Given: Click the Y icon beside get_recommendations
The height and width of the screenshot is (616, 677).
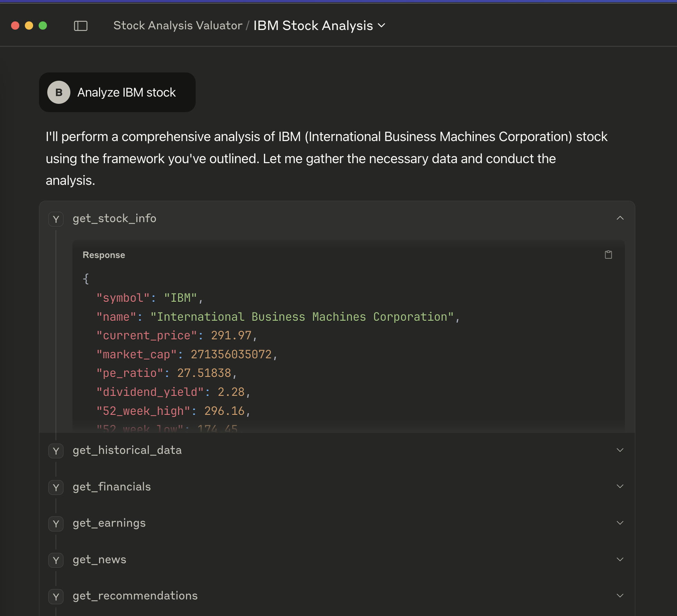Looking at the screenshot, I should coord(56,597).
